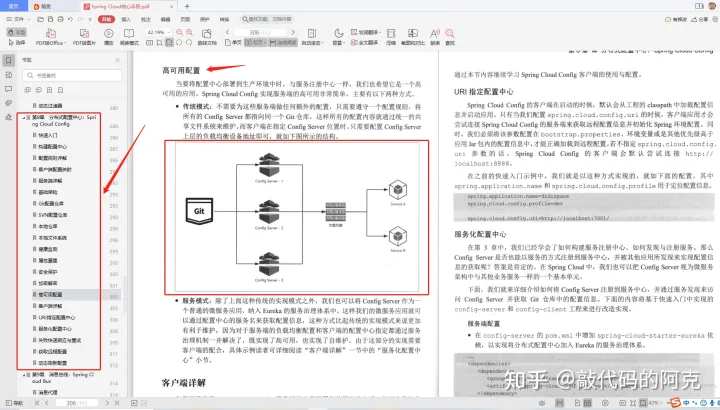Image resolution: width=720 pixels, height=410 pixels.
Task: Switch to the 首页 home tab
Action: 14,6
